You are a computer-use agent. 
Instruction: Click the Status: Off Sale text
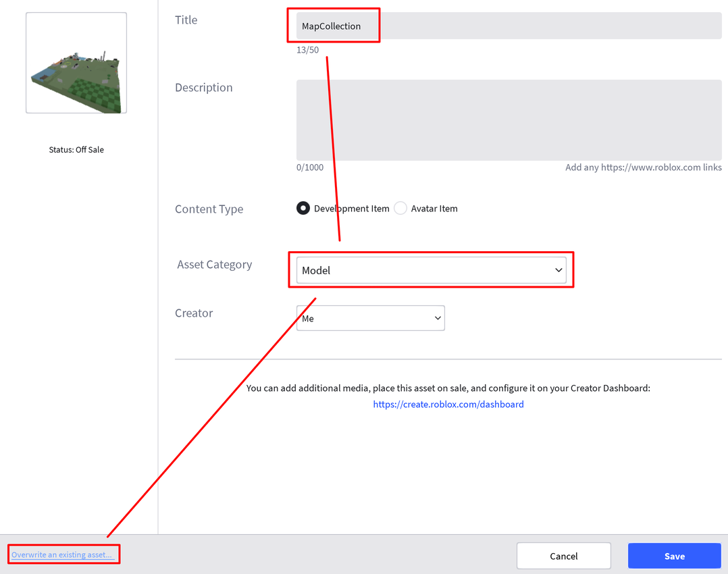pos(76,150)
